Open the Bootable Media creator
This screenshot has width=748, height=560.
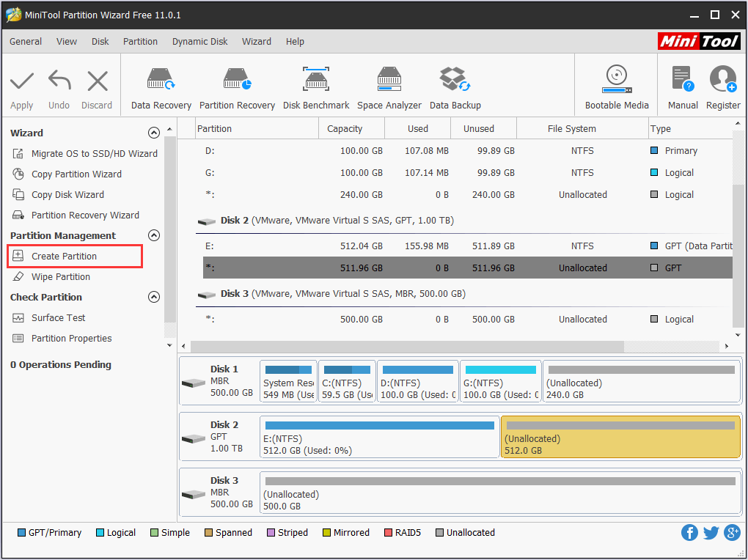pyautogui.click(x=615, y=86)
